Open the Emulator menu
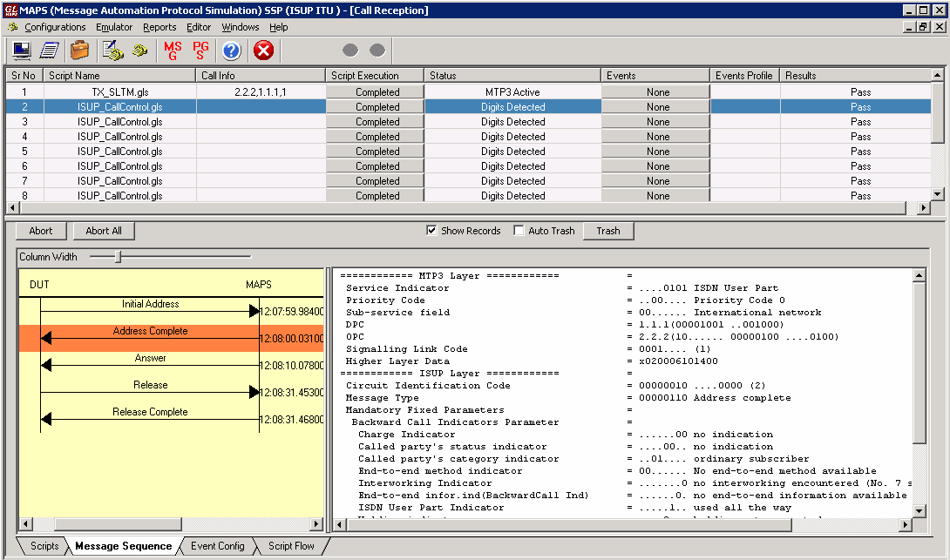This screenshot has height=560, width=950. pos(114,27)
